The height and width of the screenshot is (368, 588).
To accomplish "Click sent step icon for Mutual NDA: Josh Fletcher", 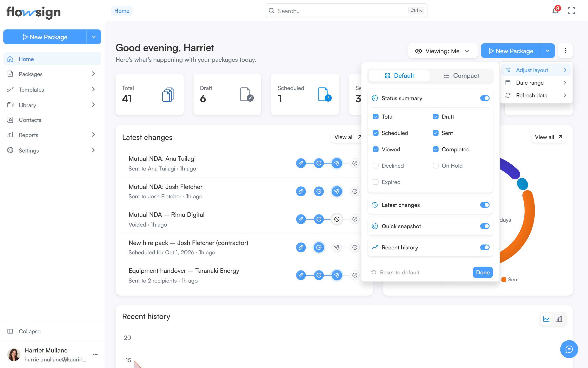I will pos(337,191).
